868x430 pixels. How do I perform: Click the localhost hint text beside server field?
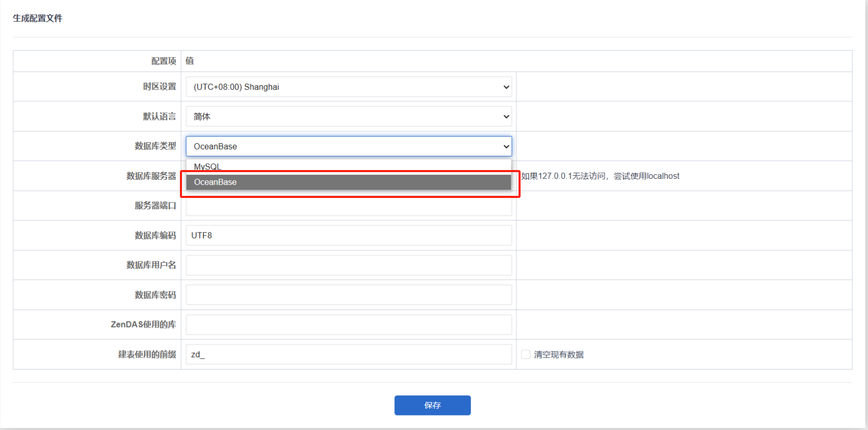click(600, 176)
